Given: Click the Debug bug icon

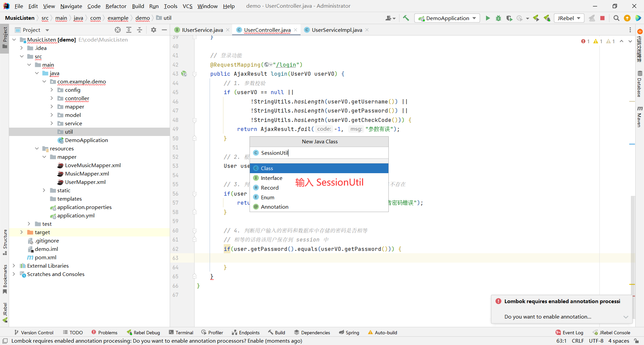Looking at the screenshot, I should click(x=498, y=18).
